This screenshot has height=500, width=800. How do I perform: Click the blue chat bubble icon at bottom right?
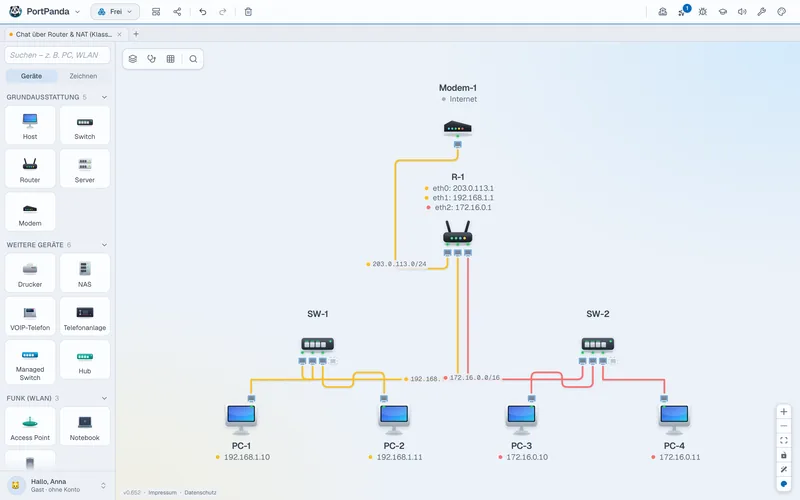(x=784, y=484)
